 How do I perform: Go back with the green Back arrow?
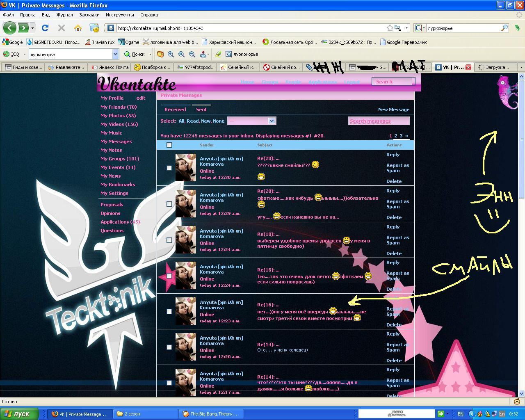[x=10, y=28]
